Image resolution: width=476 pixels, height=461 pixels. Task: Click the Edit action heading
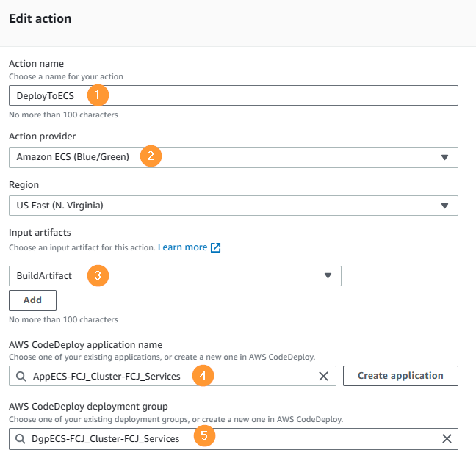point(40,18)
